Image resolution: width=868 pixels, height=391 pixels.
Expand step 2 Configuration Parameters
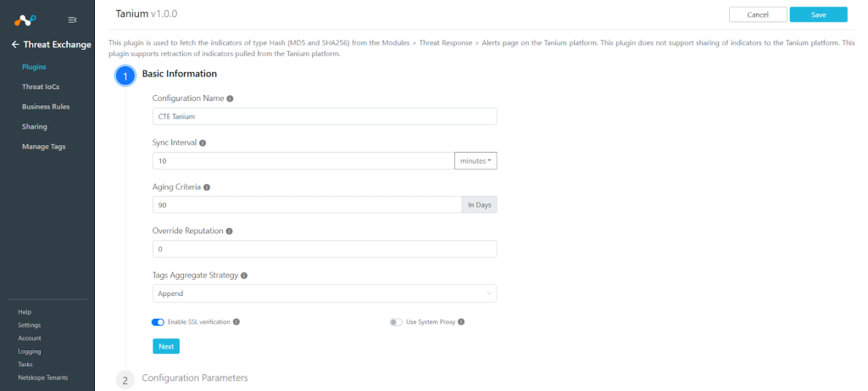(x=194, y=377)
